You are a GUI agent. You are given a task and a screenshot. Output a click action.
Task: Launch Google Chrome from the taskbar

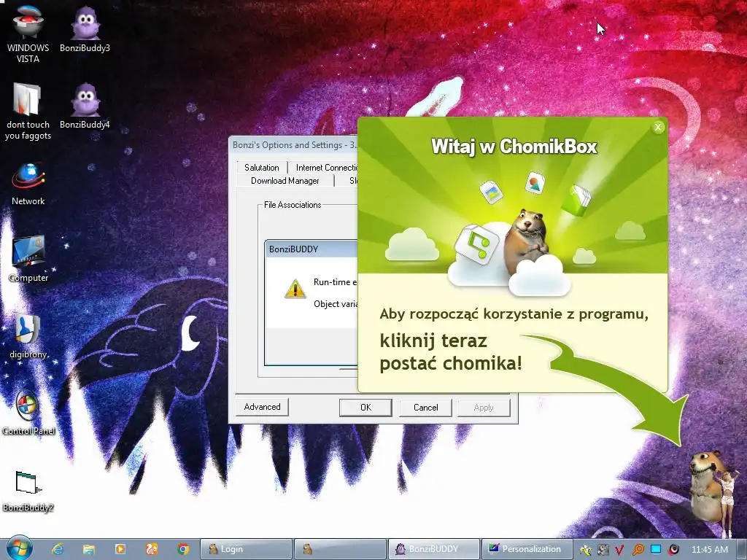[x=183, y=549]
